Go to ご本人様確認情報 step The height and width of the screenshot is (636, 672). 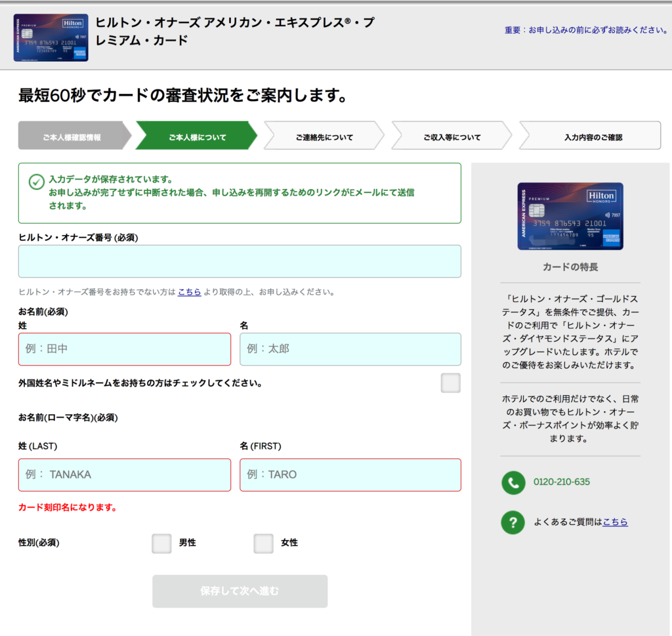click(74, 135)
